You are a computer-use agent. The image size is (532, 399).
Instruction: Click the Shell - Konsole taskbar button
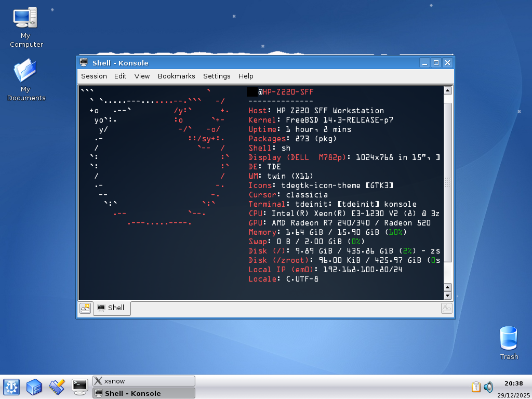pyautogui.click(x=143, y=393)
